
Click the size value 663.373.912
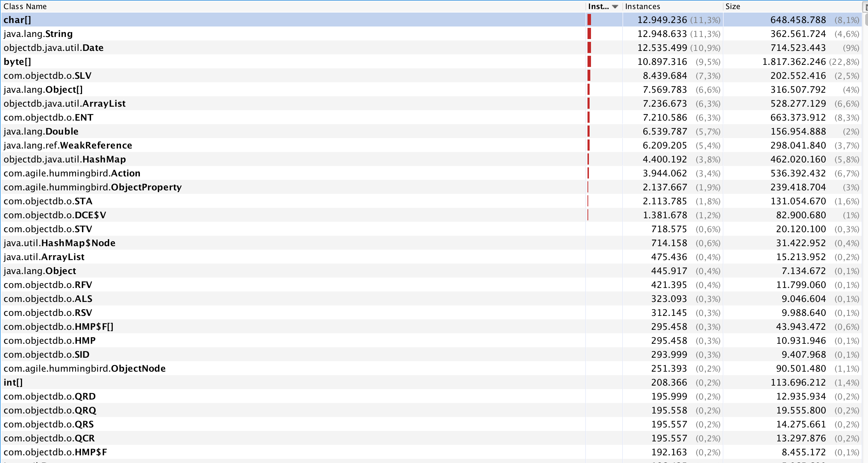(798, 117)
